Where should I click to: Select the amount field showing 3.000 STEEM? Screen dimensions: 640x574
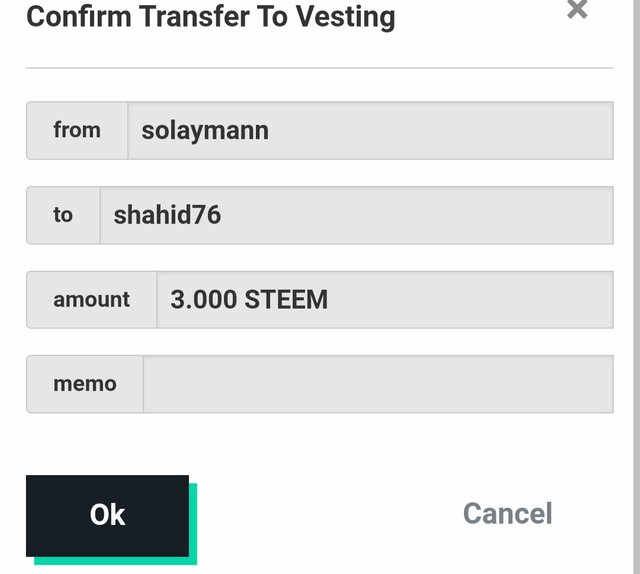coord(385,300)
